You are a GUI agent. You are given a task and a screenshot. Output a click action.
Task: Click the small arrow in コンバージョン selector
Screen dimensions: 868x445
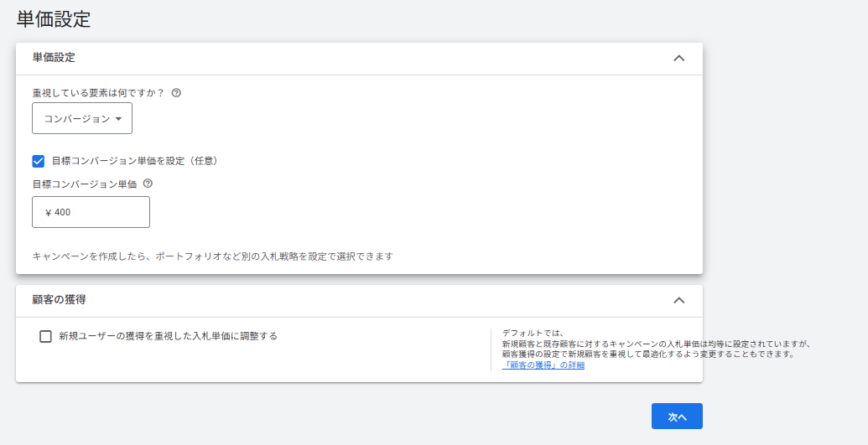[118, 119]
